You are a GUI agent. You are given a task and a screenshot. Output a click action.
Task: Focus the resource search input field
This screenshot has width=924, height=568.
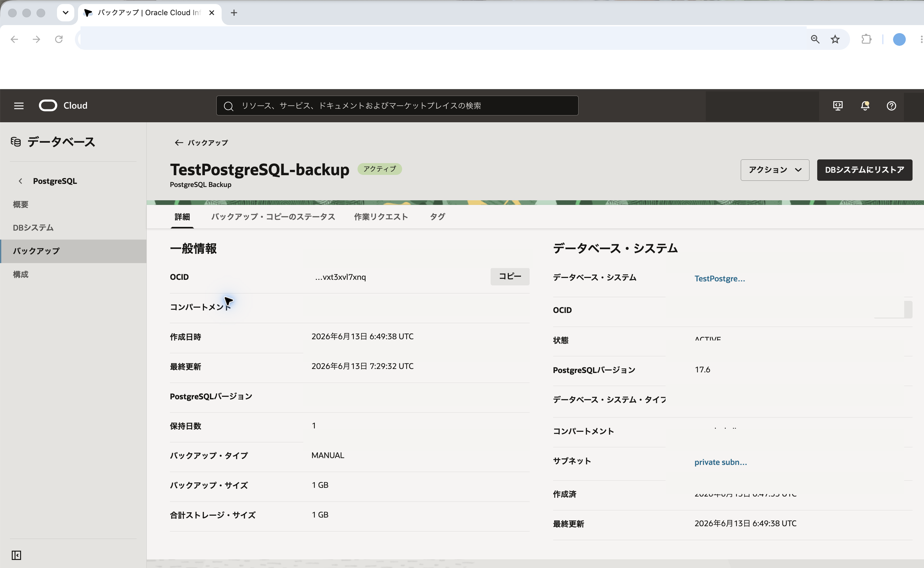click(397, 106)
